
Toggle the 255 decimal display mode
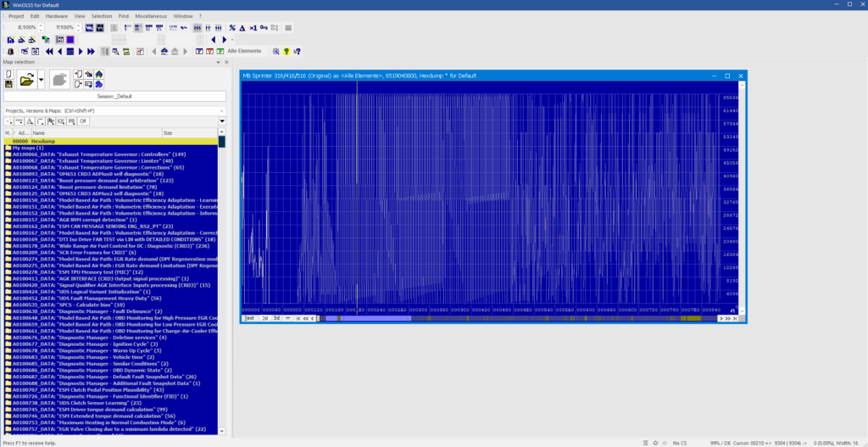tap(197, 28)
